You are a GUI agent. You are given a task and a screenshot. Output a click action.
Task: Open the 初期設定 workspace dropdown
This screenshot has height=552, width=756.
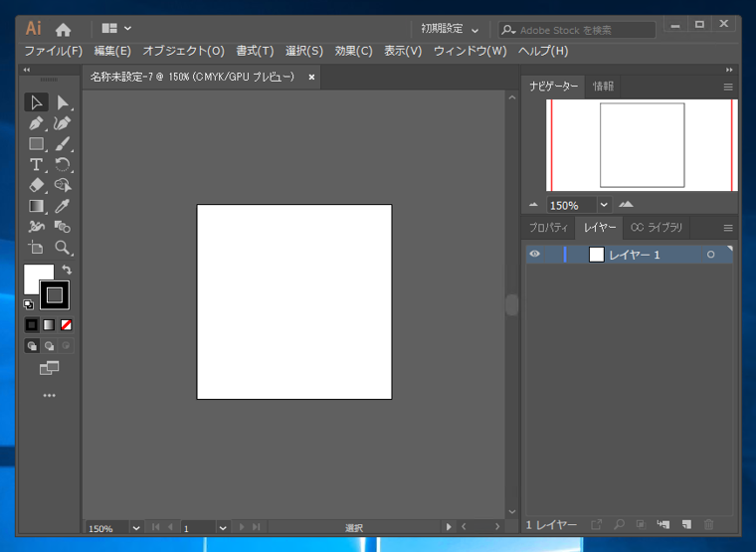point(450,30)
